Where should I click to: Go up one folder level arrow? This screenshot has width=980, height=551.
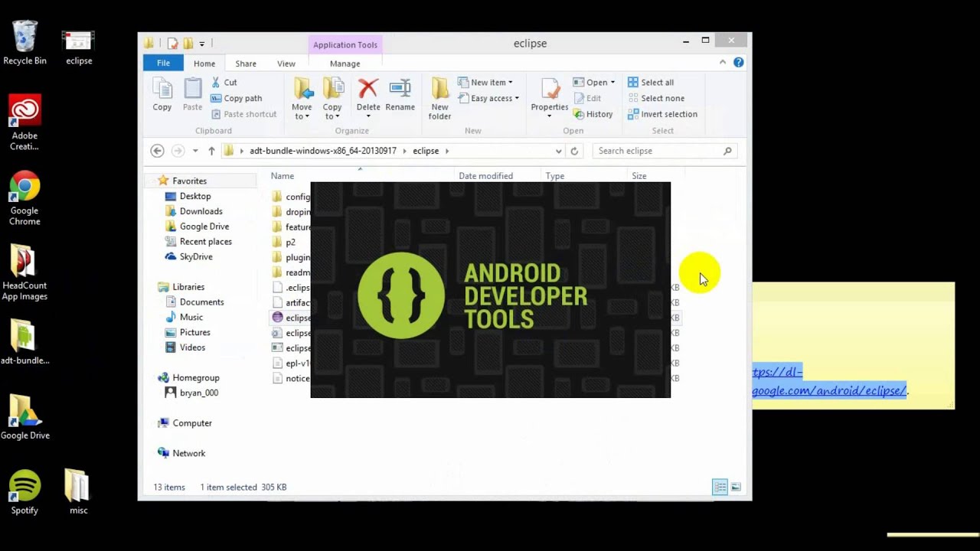[211, 151]
